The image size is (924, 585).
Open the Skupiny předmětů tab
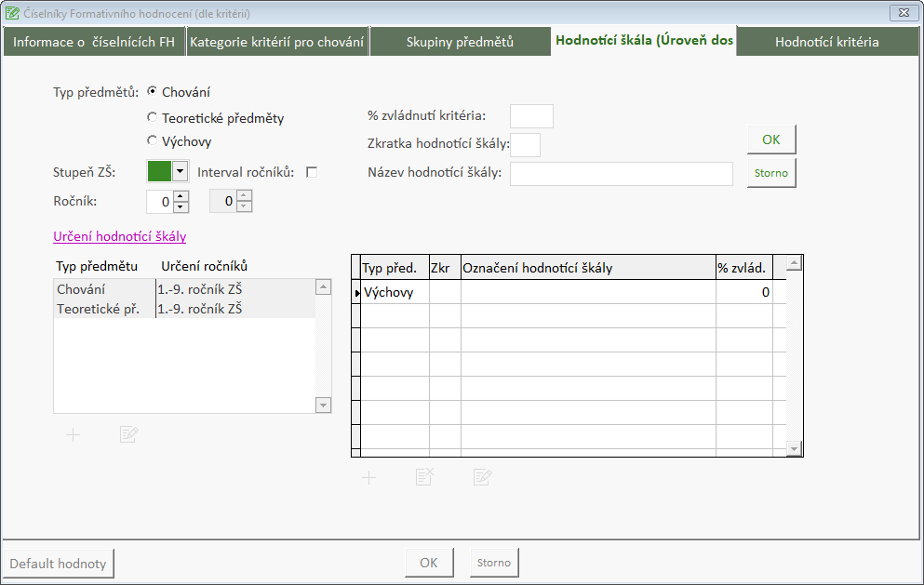tap(460, 42)
